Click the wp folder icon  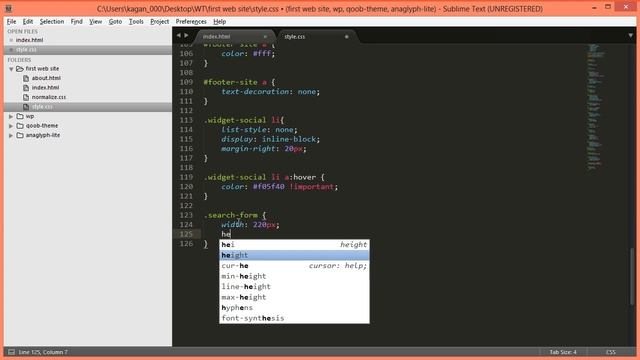click(x=20, y=116)
